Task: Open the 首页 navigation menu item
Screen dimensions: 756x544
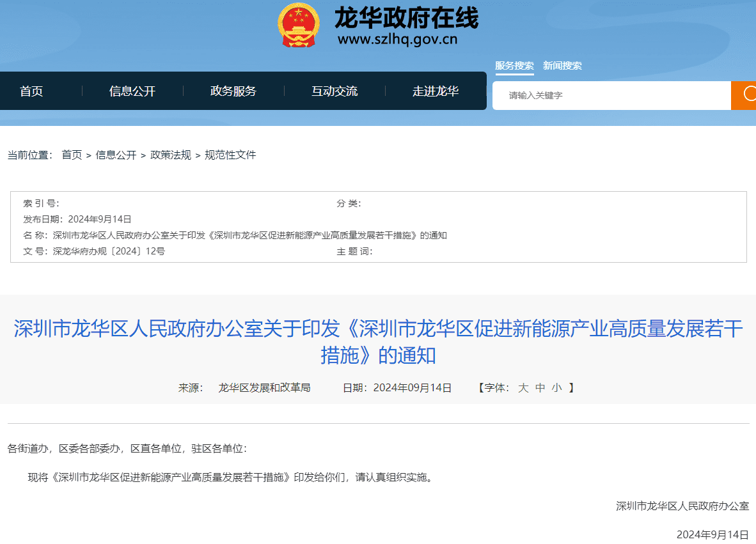Action: point(31,91)
